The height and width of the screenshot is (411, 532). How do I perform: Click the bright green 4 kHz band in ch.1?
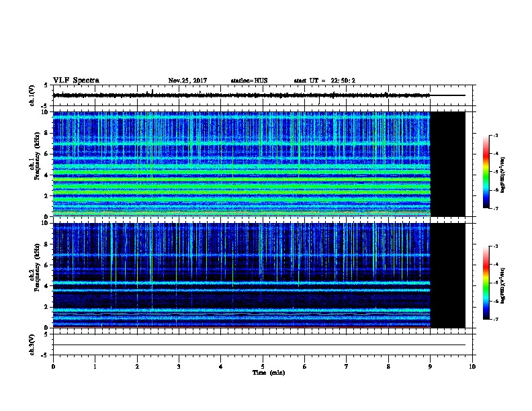coord(242,173)
